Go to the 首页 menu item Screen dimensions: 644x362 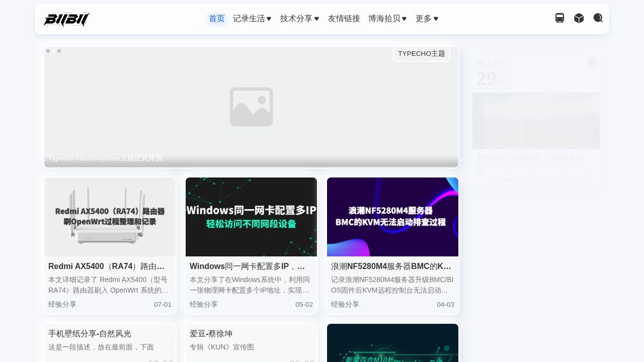coord(217,19)
